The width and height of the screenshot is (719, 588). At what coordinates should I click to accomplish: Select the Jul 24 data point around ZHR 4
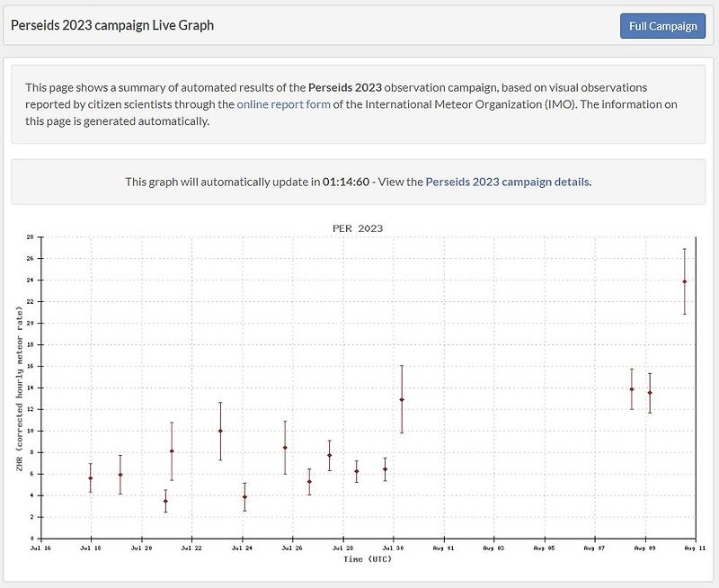[x=244, y=495]
